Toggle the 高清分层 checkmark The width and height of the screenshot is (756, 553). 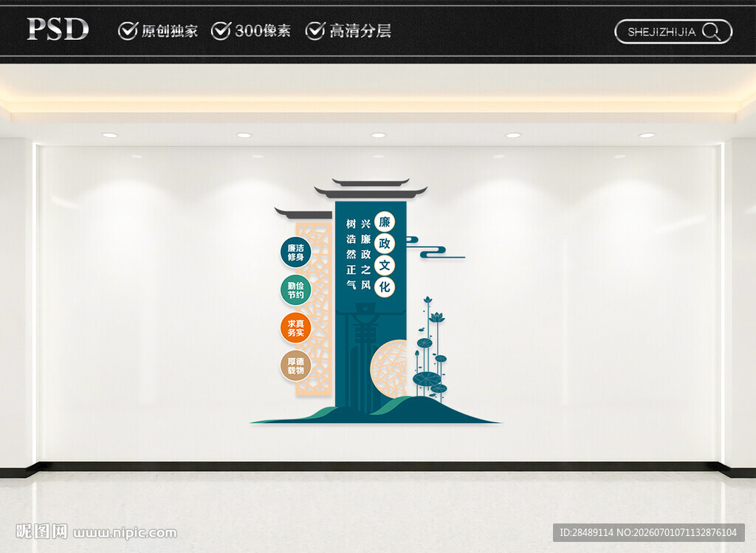(315, 31)
